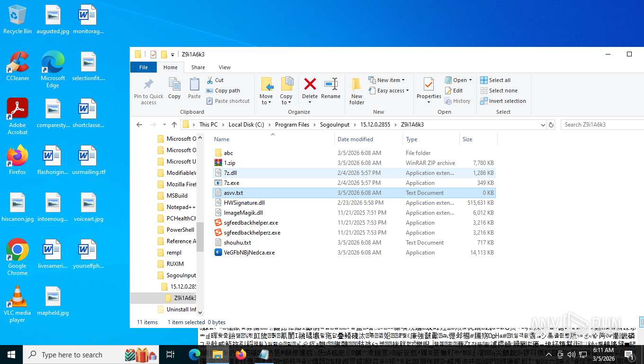
Task: Expand the Open dropdown in ribbon
Action: (x=458, y=80)
